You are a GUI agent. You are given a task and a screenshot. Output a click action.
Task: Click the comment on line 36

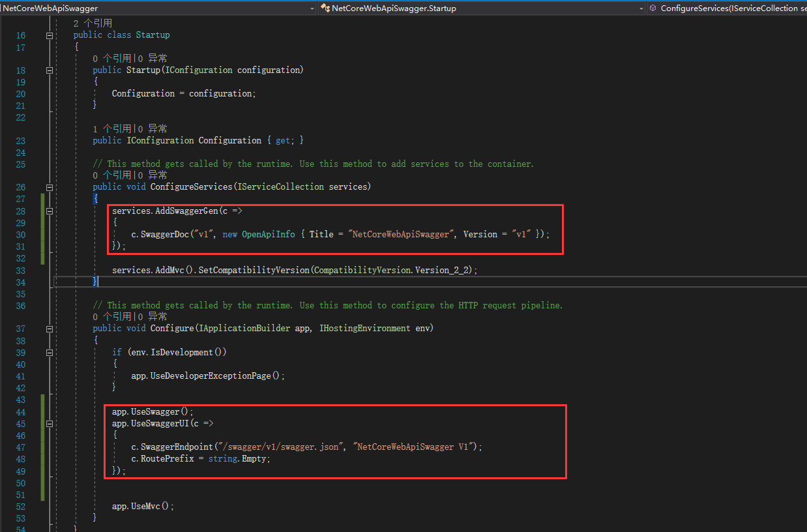[327, 306]
